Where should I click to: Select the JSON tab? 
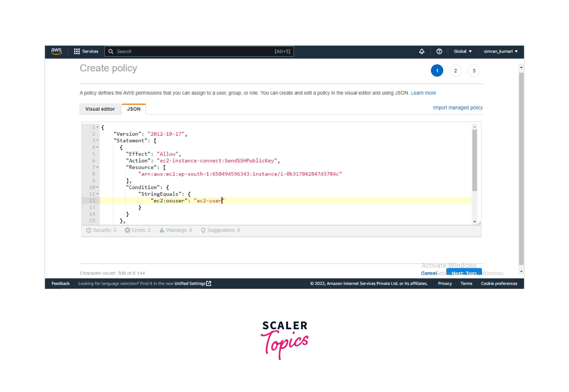tap(134, 109)
